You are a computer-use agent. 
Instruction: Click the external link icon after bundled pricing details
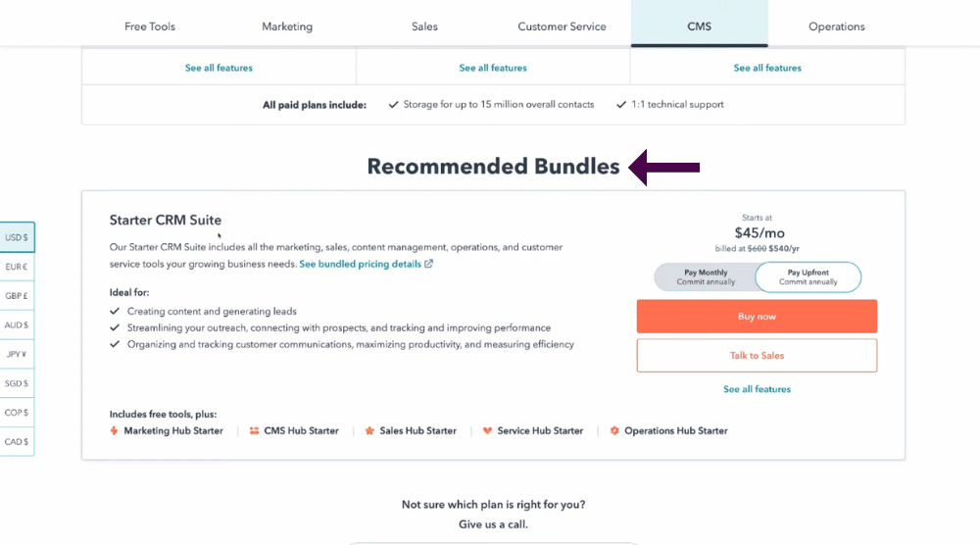pos(429,264)
